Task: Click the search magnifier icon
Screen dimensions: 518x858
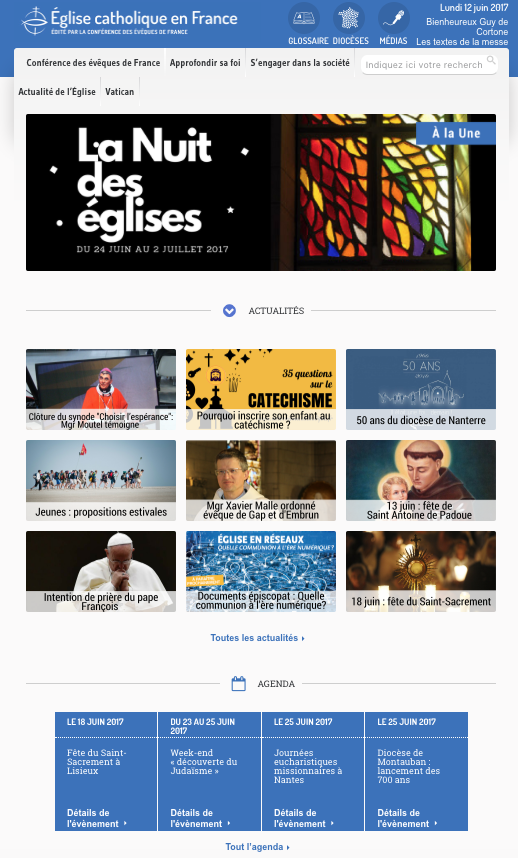Action: pyautogui.click(x=491, y=61)
